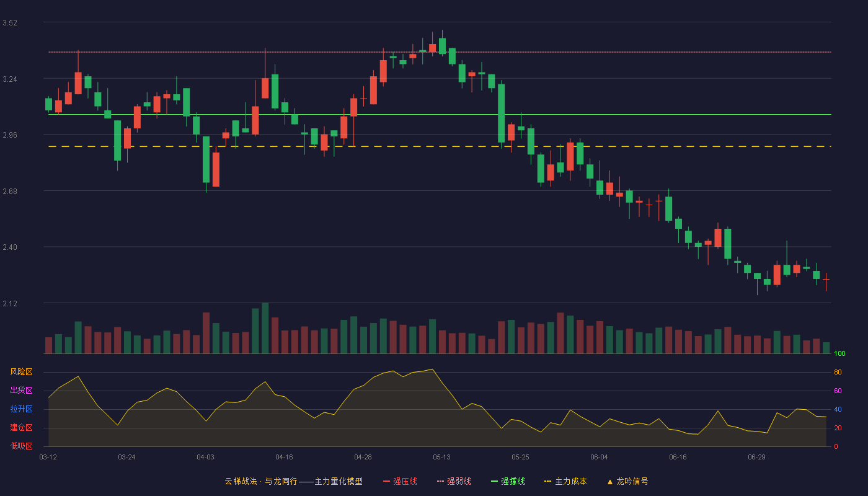The width and height of the screenshot is (868, 496).
Task: Click the 06-29 date axis label
Action: 756,457
